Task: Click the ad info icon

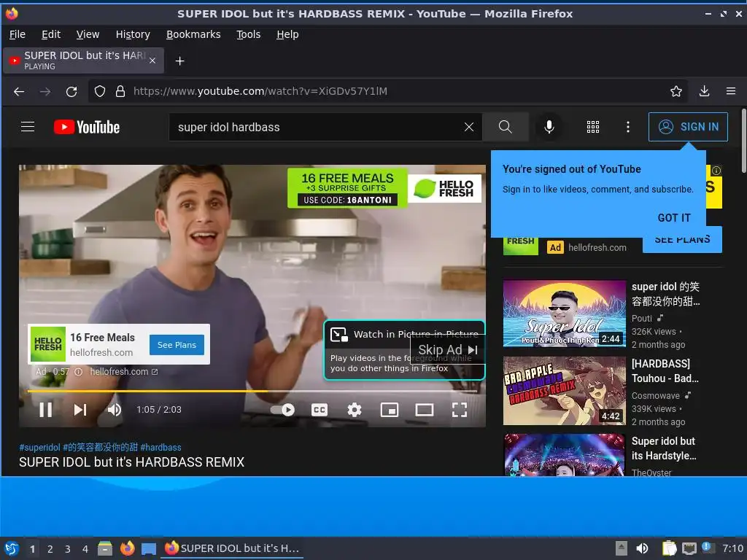Action: coord(79,371)
